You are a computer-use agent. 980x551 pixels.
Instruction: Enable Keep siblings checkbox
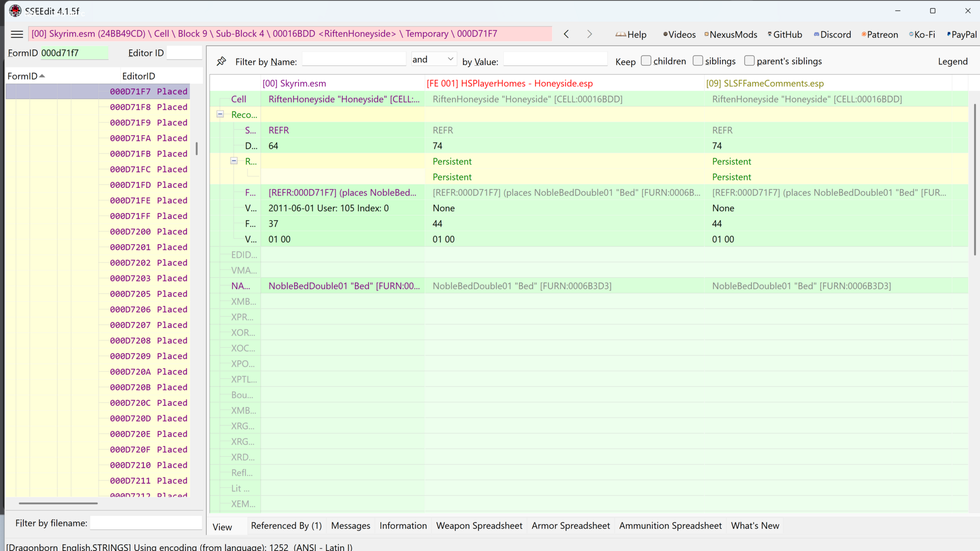click(698, 61)
